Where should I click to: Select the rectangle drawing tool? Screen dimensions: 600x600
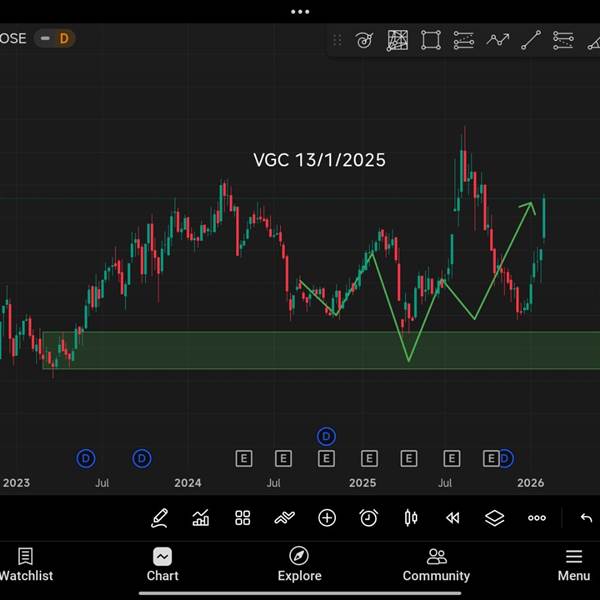pos(430,40)
